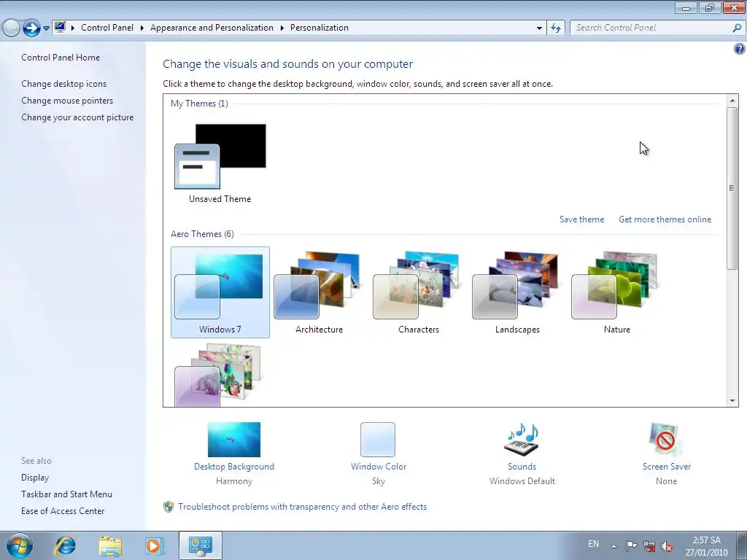Open the clock showing 2:57 SA

pyautogui.click(x=706, y=546)
